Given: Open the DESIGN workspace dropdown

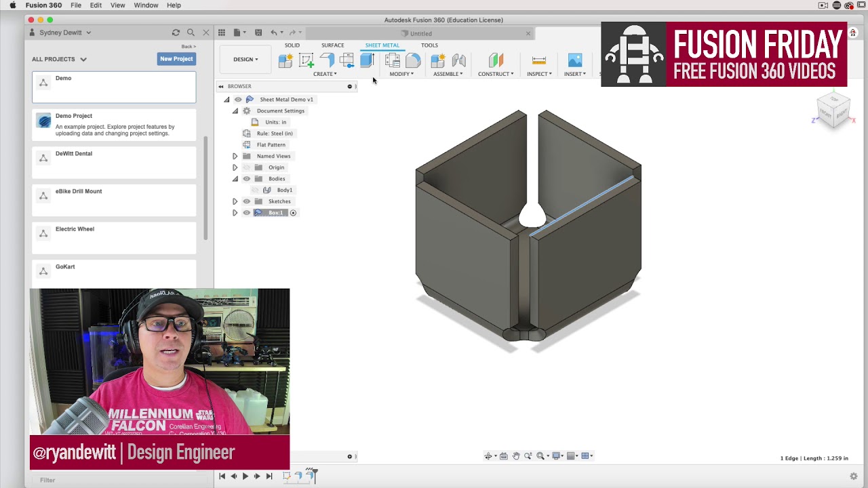Looking at the screenshot, I should (245, 59).
